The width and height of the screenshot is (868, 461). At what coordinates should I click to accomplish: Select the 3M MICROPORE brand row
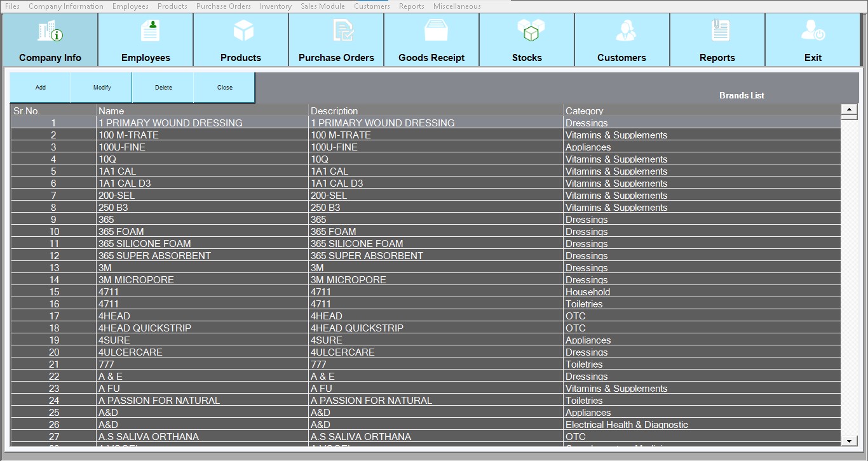pyautogui.click(x=136, y=280)
